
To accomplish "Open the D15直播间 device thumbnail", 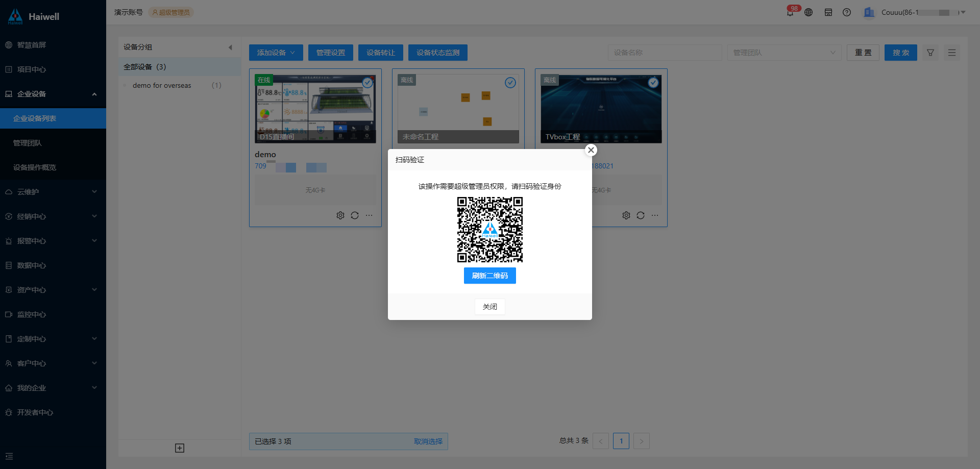I will click(315, 109).
